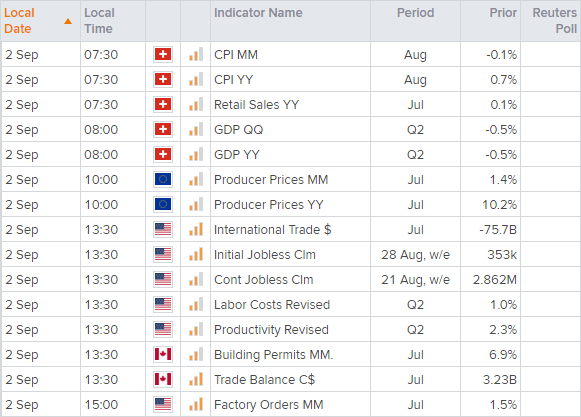Click the importance bars icon for GDP QQ
Image resolution: width=581 pixels, height=417 pixels.
tap(196, 129)
